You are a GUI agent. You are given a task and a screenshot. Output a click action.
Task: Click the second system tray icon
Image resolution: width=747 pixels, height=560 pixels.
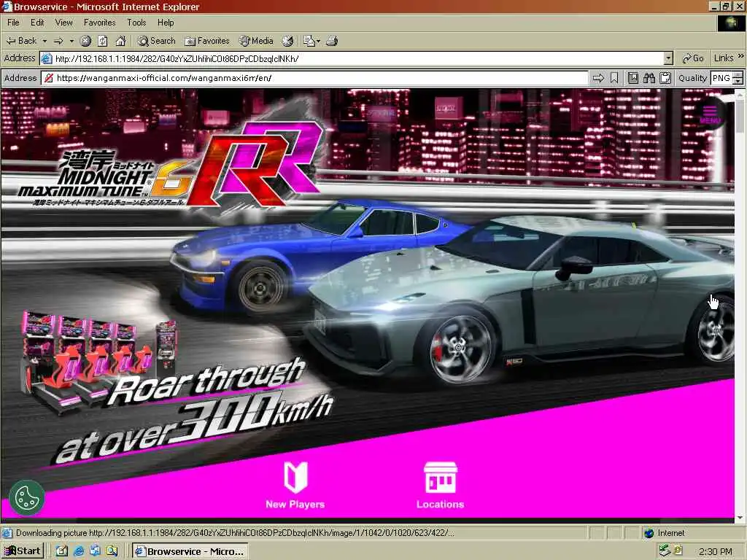(x=678, y=551)
